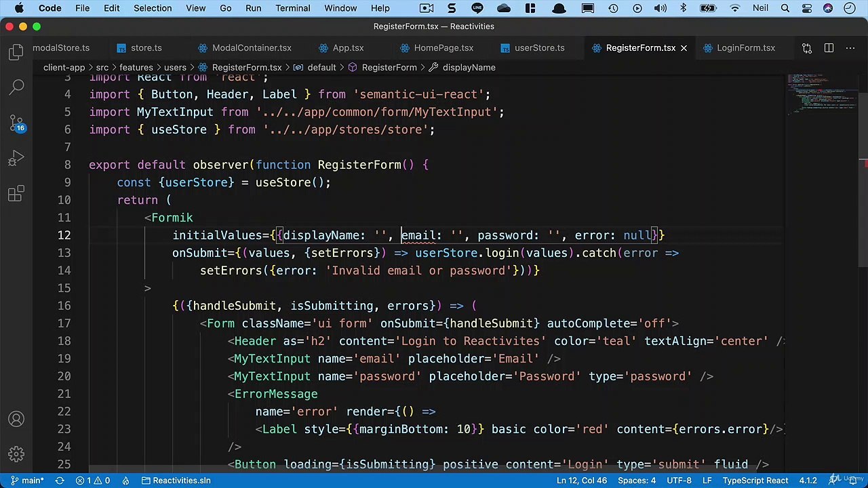868x488 pixels.
Task: Split the editor to the right
Action: [829, 48]
